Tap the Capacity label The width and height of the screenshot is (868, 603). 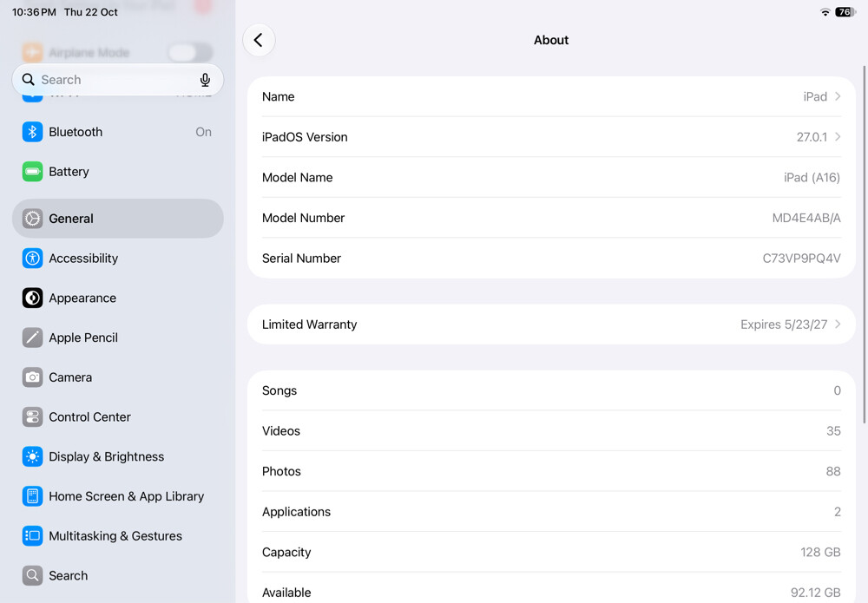[x=286, y=553]
